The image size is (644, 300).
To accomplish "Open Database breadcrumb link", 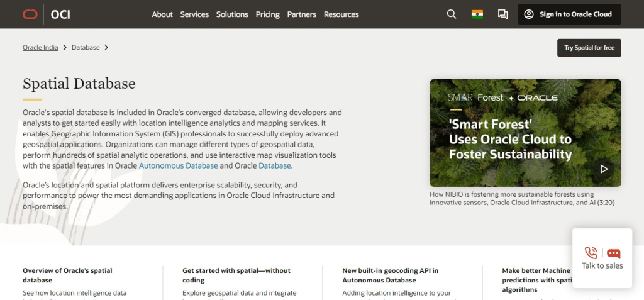I will coord(86,48).
